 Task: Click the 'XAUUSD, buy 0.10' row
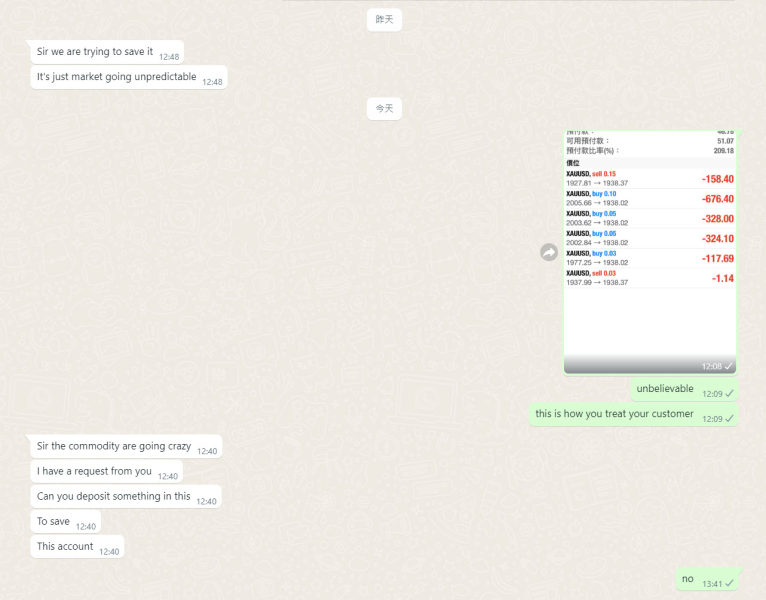pyautogui.click(x=650, y=198)
